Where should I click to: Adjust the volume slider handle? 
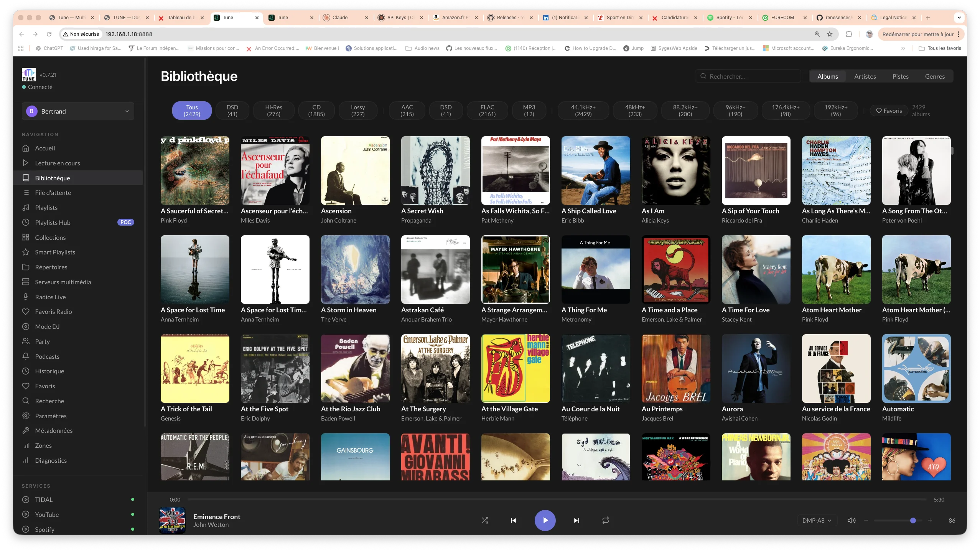[913, 521]
